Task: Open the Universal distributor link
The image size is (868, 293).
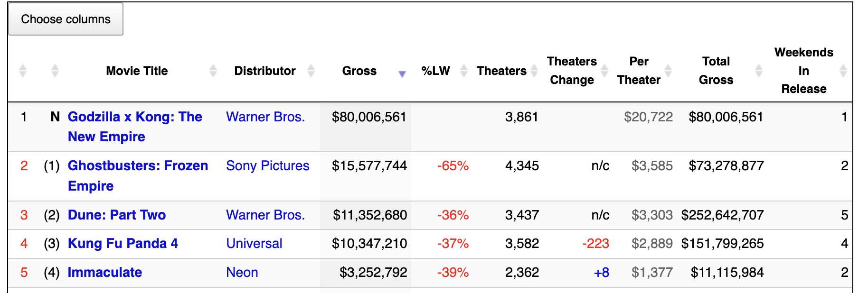Action: pos(254,243)
